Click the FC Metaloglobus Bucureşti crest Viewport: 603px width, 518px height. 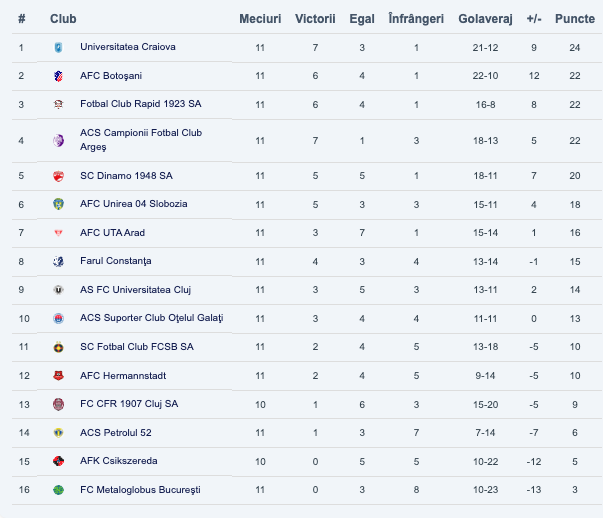58,490
